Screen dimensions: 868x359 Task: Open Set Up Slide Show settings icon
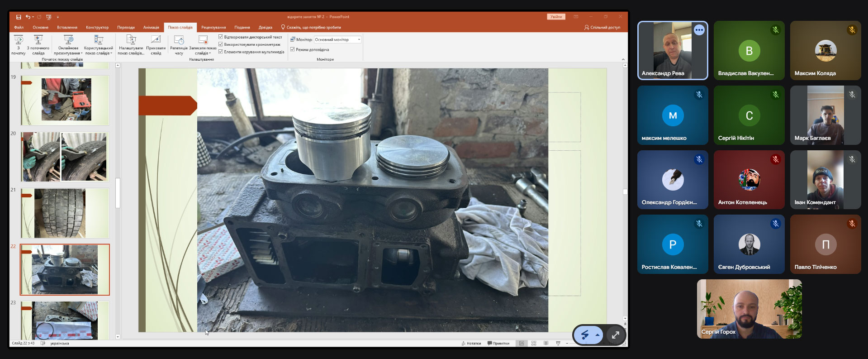(131, 40)
